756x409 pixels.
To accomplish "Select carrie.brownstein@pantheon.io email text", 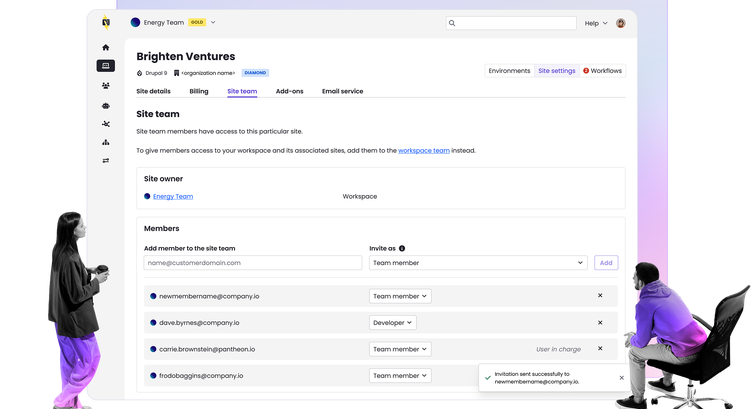I will coord(207,349).
